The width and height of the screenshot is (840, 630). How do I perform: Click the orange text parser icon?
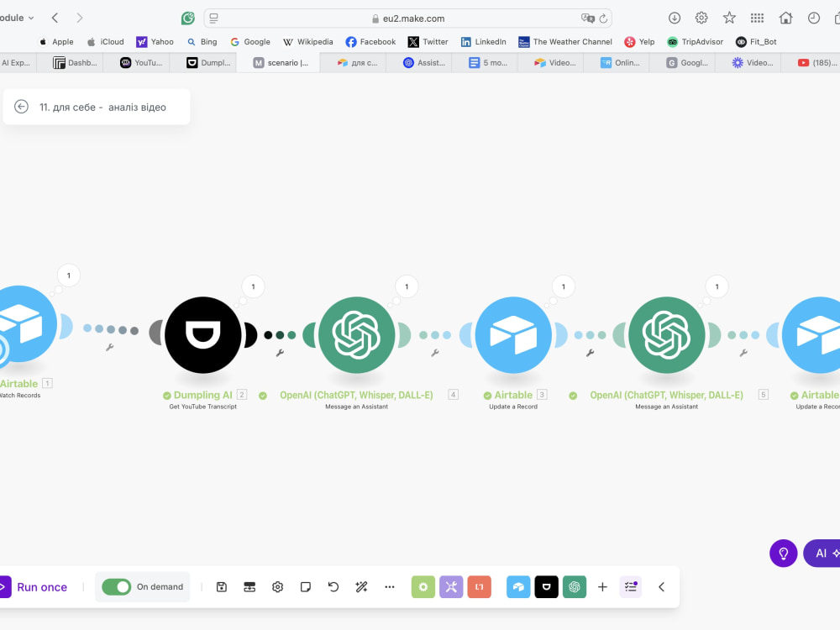click(480, 587)
